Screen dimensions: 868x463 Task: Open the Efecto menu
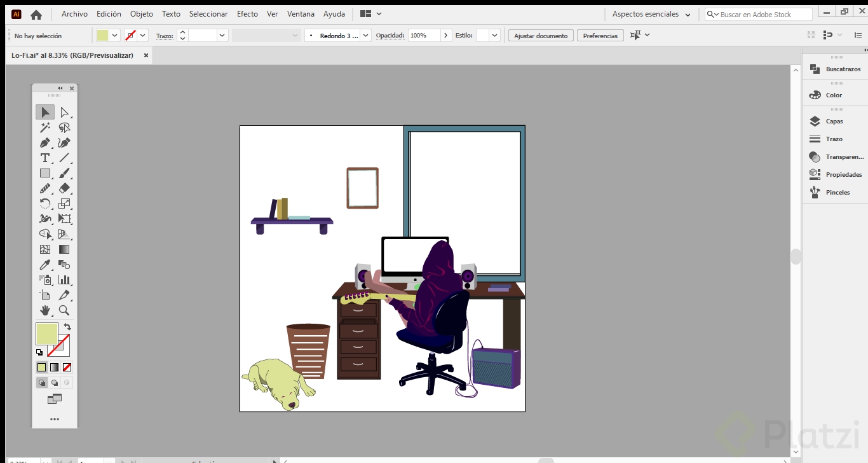[x=247, y=14]
